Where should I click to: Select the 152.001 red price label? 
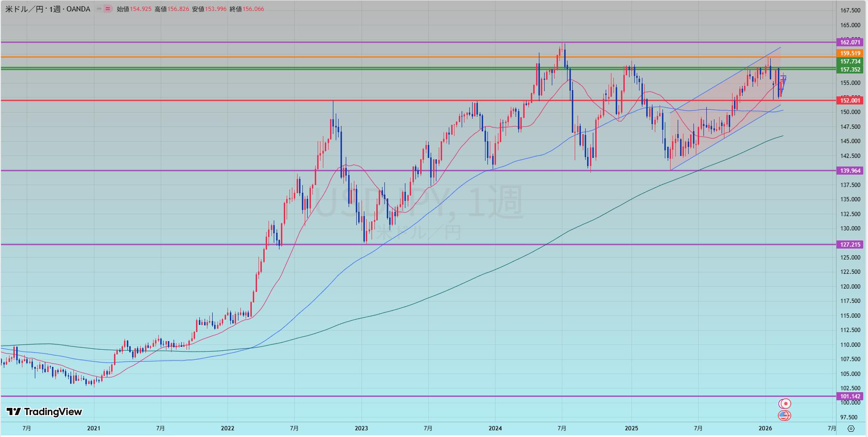coord(850,100)
